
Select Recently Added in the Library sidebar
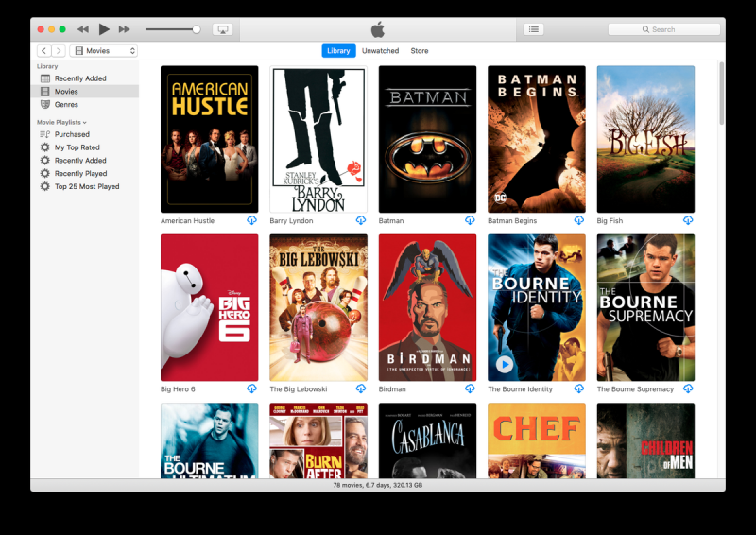(79, 78)
